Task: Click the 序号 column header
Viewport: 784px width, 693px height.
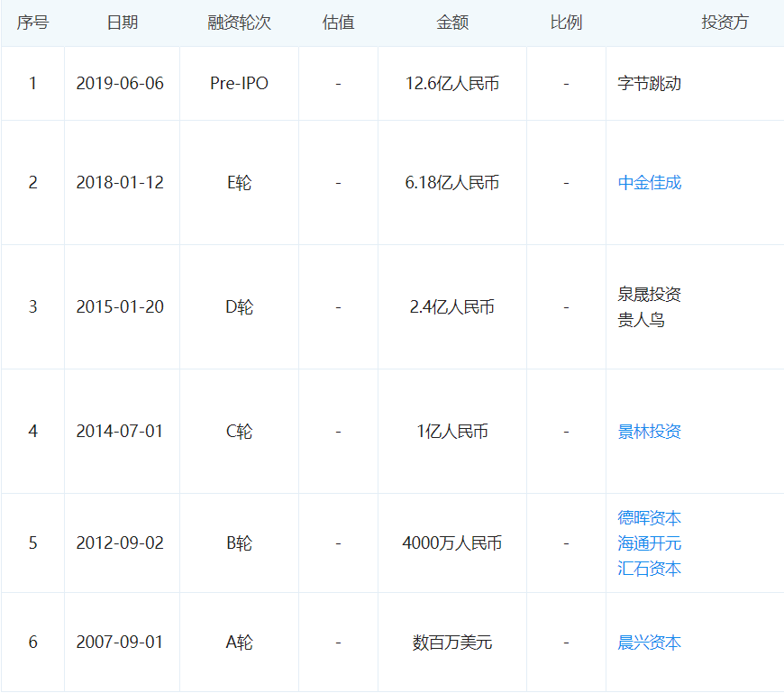Action: 32,23
